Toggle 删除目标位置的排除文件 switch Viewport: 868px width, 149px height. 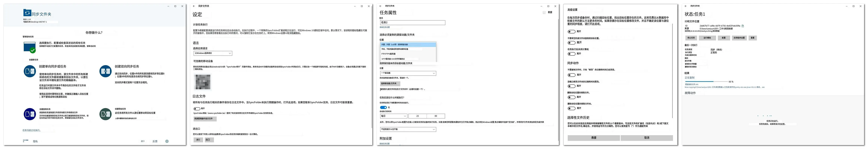pyautogui.click(x=572, y=97)
